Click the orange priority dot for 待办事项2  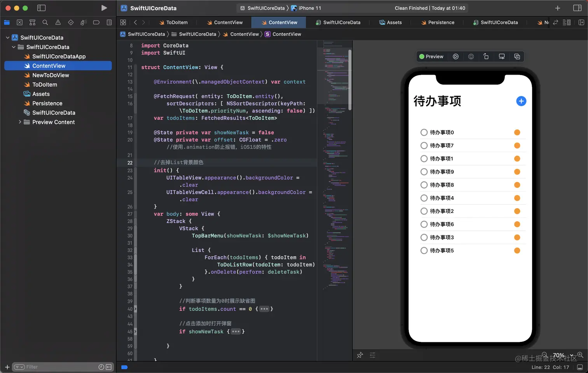[517, 211]
